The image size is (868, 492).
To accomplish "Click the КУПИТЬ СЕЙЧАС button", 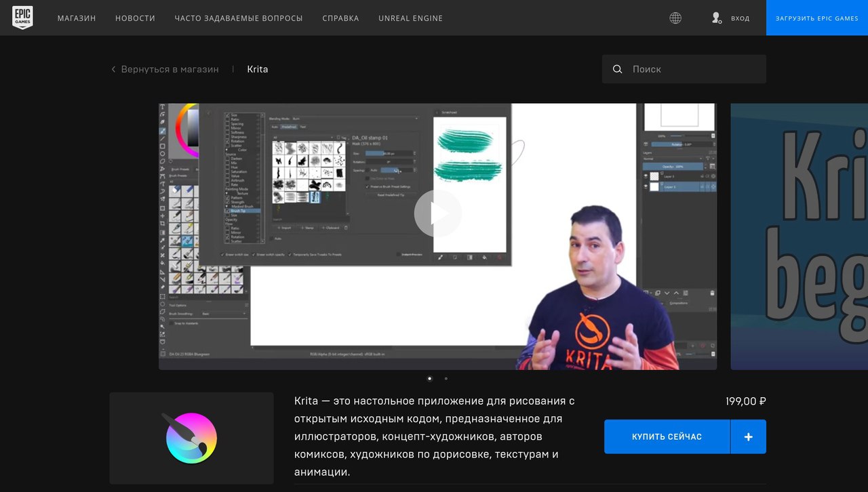I will (667, 437).
